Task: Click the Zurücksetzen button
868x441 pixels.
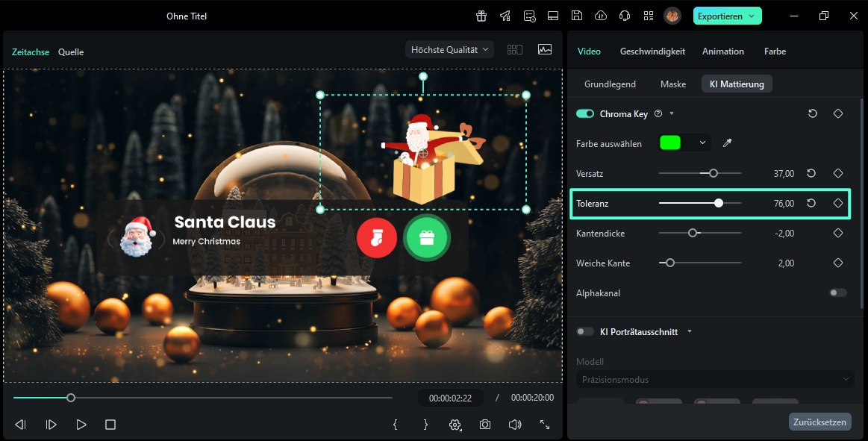Action: click(819, 422)
